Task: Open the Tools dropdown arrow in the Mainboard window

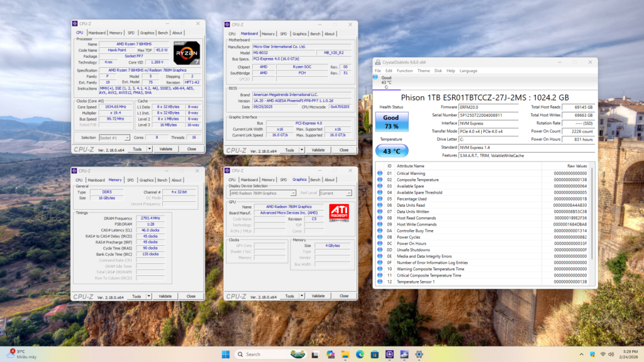Action: pos(303,150)
